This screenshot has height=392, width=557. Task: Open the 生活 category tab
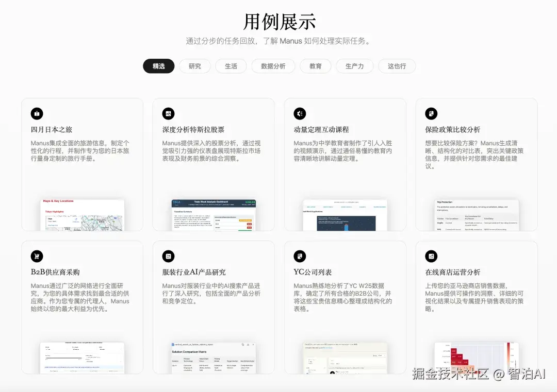(x=231, y=66)
